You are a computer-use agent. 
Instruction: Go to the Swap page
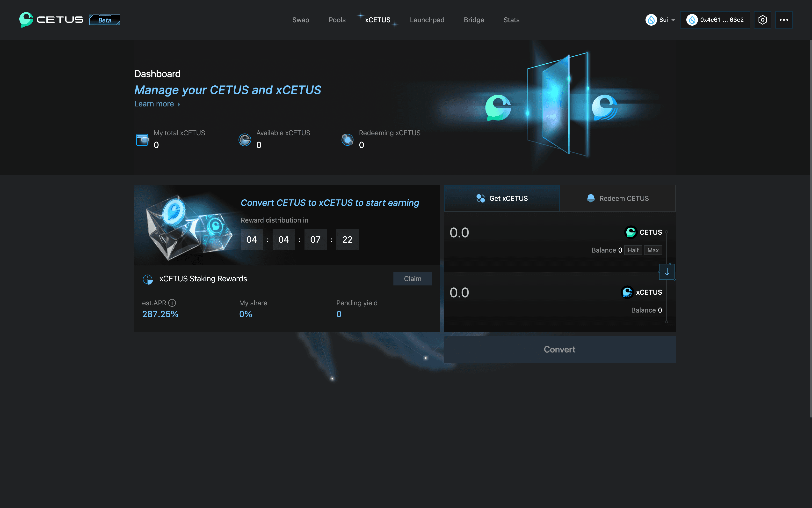(x=301, y=20)
